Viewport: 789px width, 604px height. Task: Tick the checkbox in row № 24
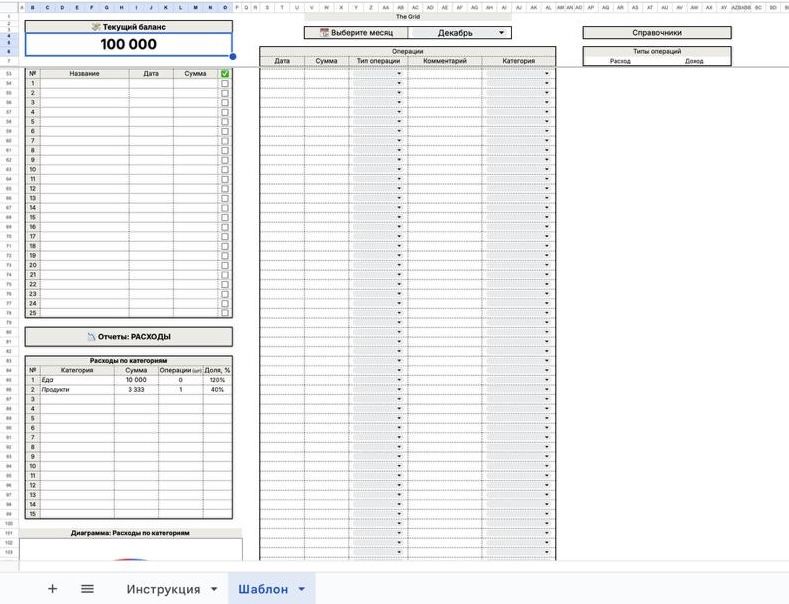pos(224,304)
